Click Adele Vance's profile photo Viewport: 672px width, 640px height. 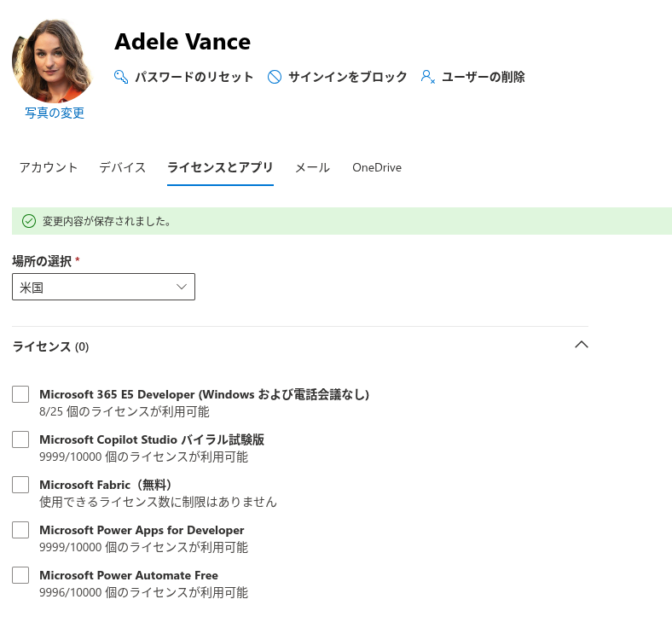tap(53, 61)
